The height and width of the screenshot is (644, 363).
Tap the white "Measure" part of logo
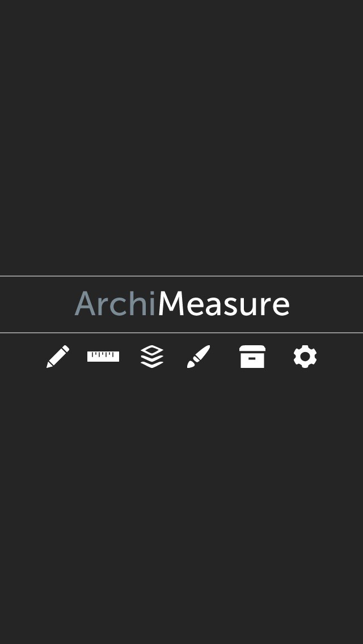(x=223, y=304)
